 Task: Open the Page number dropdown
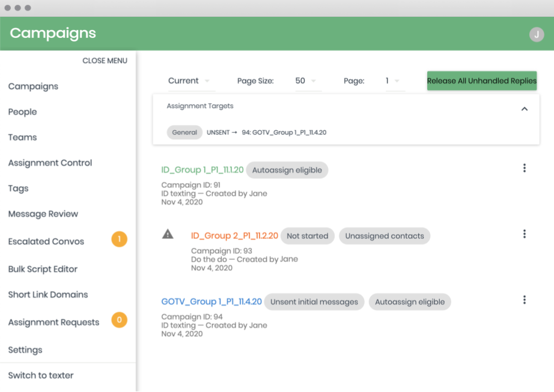pos(392,81)
